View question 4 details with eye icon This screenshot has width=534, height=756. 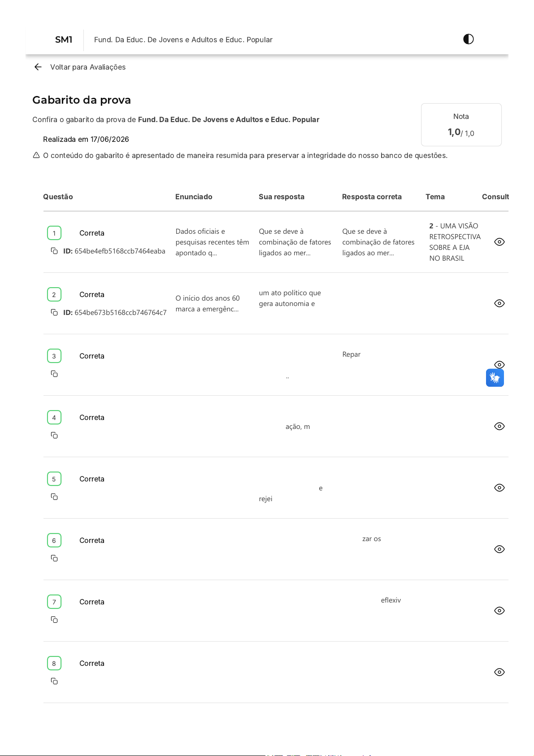499,426
